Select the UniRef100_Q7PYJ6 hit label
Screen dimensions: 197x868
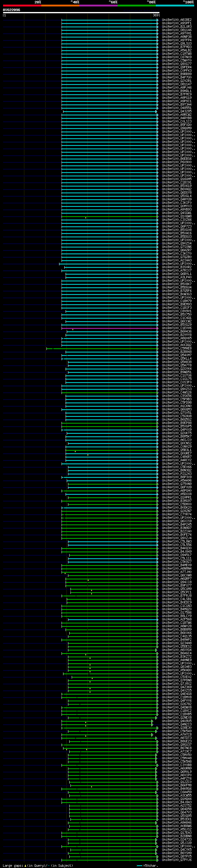(177, 860)
